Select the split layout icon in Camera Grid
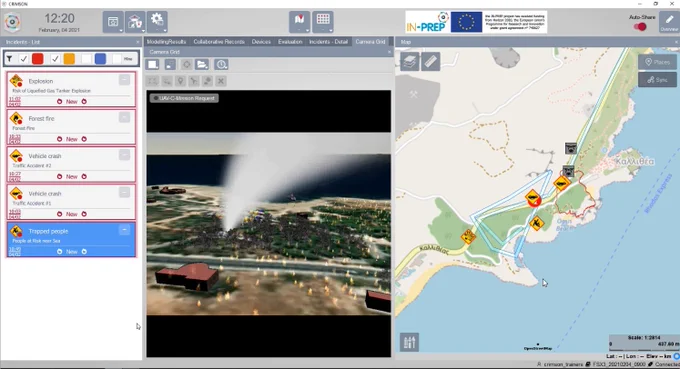 pyautogui.click(x=170, y=65)
